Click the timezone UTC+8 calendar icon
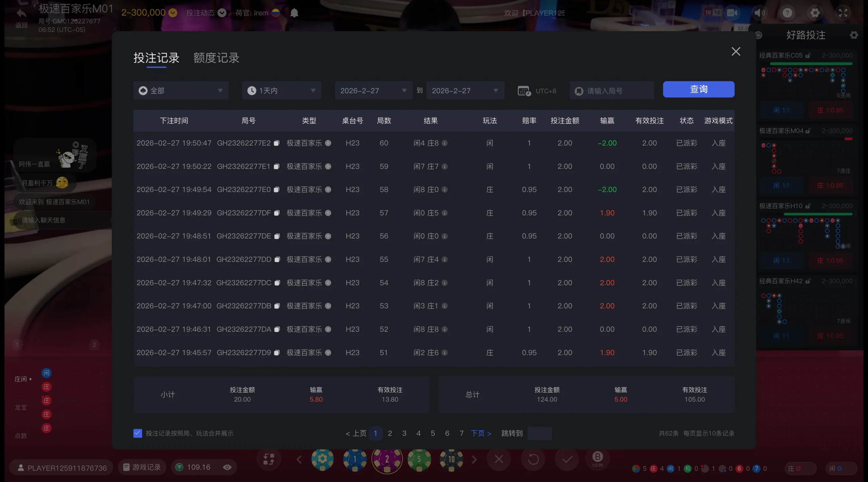The height and width of the screenshot is (482, 868). (x=524, y=91)
